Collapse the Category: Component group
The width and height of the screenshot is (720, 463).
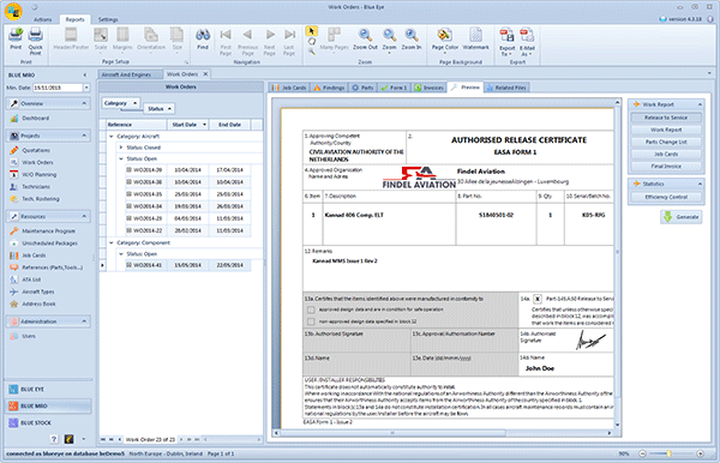coord(111,243)
